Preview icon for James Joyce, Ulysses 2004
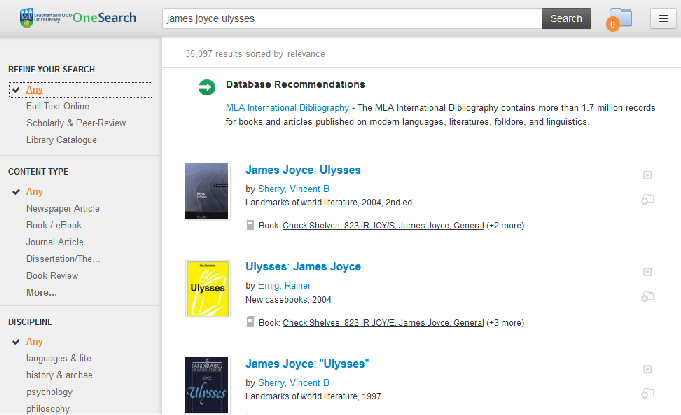 [648, 175]
